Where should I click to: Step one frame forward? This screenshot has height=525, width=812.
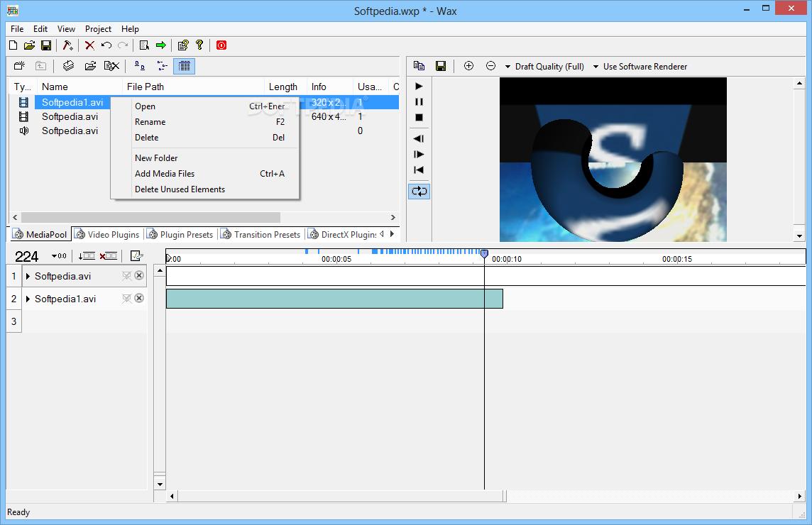pos(419,154)
